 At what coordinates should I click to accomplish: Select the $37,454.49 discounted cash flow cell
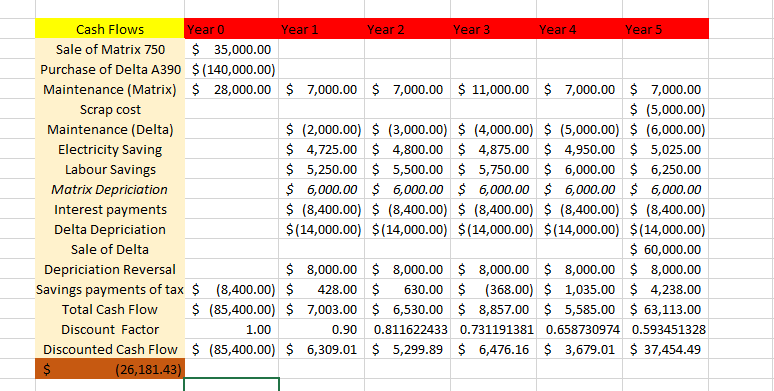[x=666, y=350]
